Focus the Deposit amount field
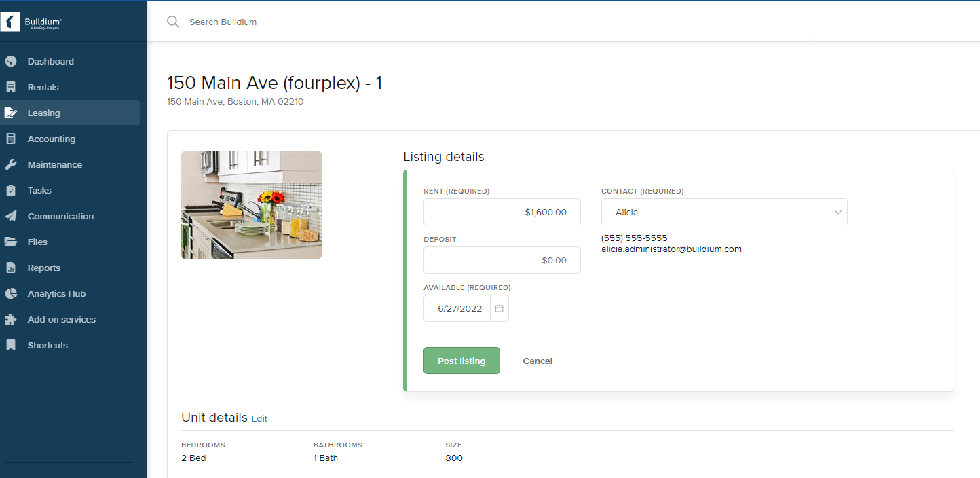Screen dimensions: 980x478 pos(502,260)
